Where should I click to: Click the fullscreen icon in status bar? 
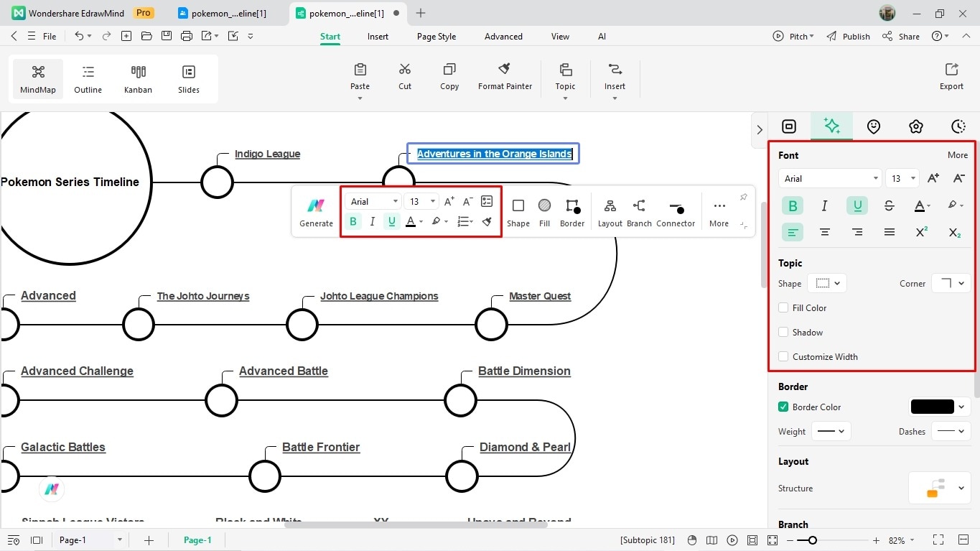pos(938,540)
